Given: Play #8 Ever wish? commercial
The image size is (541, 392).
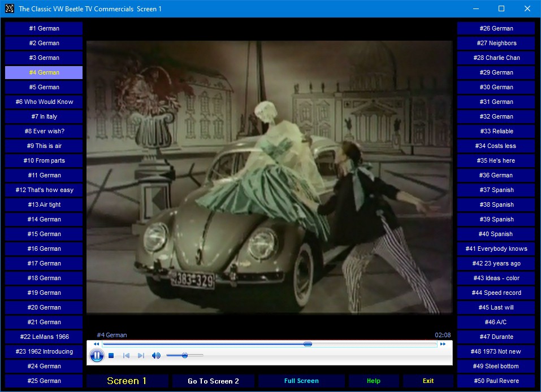Looking at the screenshot, I should pyautogui.click(x=44, y=131).
